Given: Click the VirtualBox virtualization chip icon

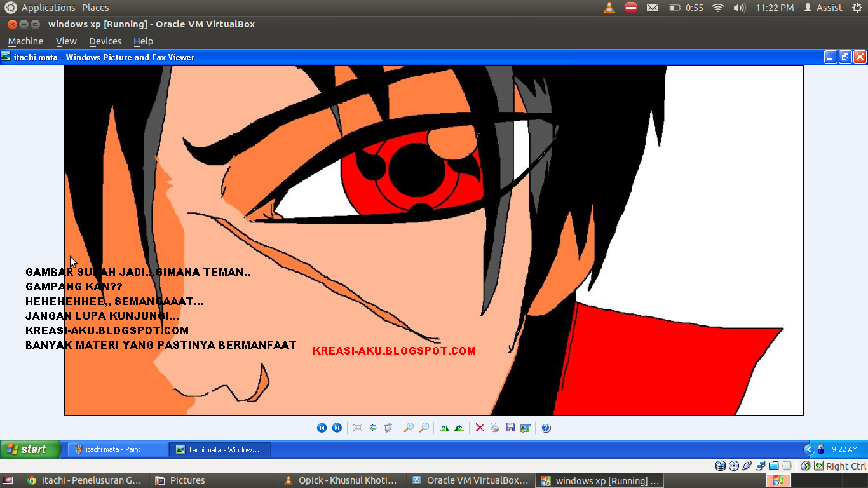Looking at the screenshot, I should click(787, 466).
